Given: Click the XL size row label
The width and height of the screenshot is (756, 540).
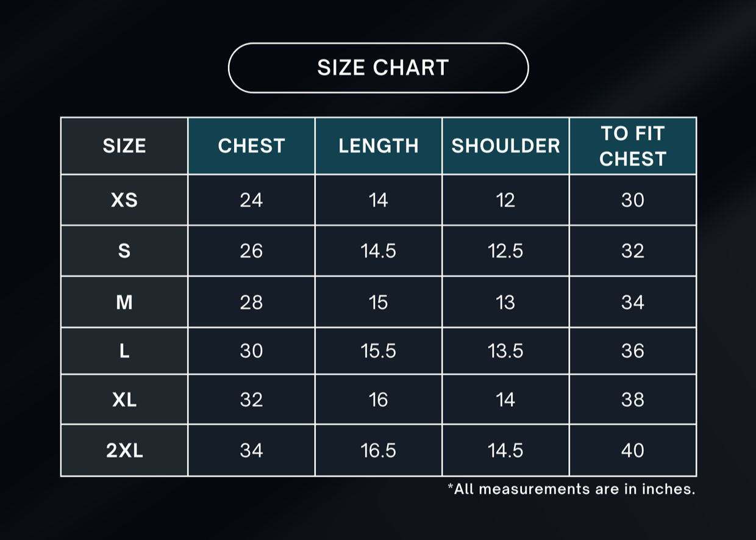Looking at the screenshot, I should click(124, 400).
